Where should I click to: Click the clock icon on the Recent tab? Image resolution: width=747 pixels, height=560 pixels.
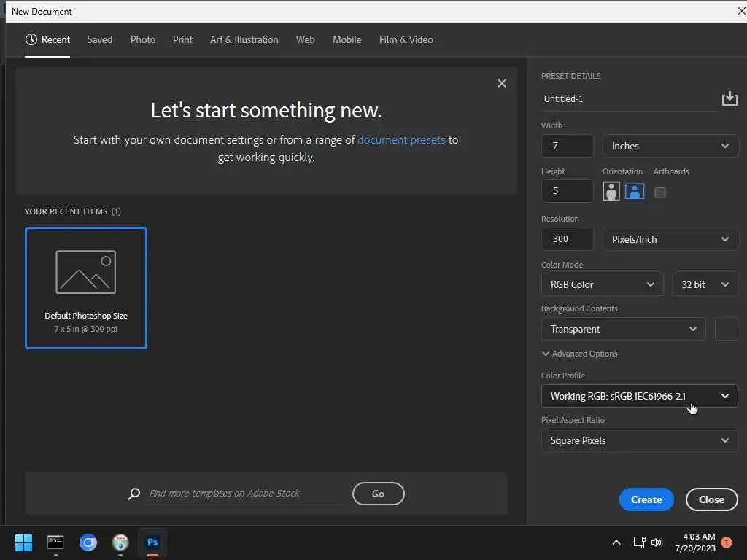[x=31, y=39]
